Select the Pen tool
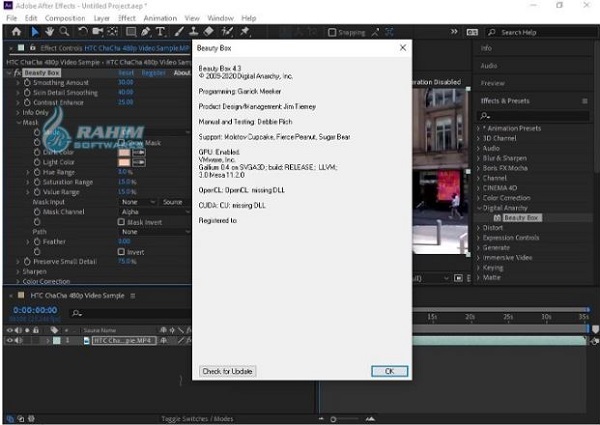 pyautogui.click(x=145, y=32)
